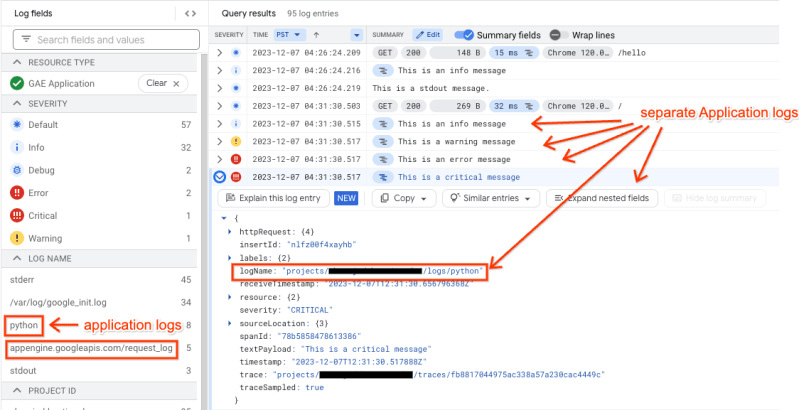Image resolution: width=799 pixels, height=410 pixels.
Task: Click the GET chip in the /hello row
Action: tap(385, 53)
